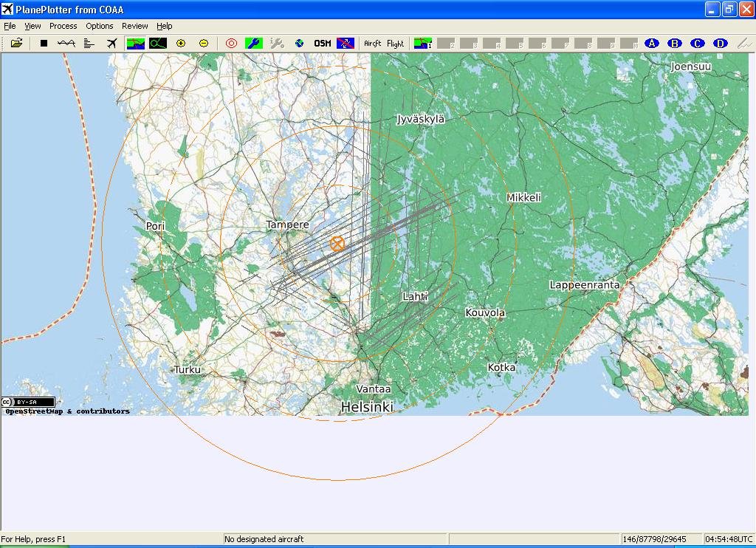Click the red concentric range rings icon
756x548 pixels.
coord(231,44)
